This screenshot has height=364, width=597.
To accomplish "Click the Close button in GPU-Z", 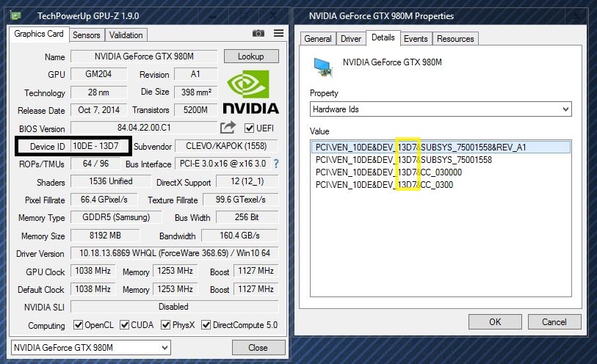I will [258, 348].
